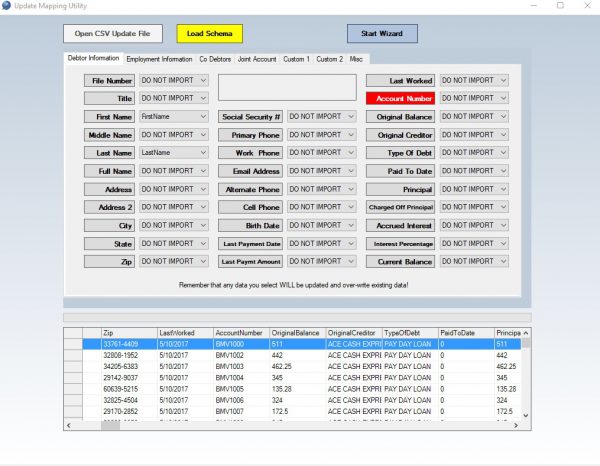
Task: Open the Title mapping dropdown
Action: tap(174, 98)
